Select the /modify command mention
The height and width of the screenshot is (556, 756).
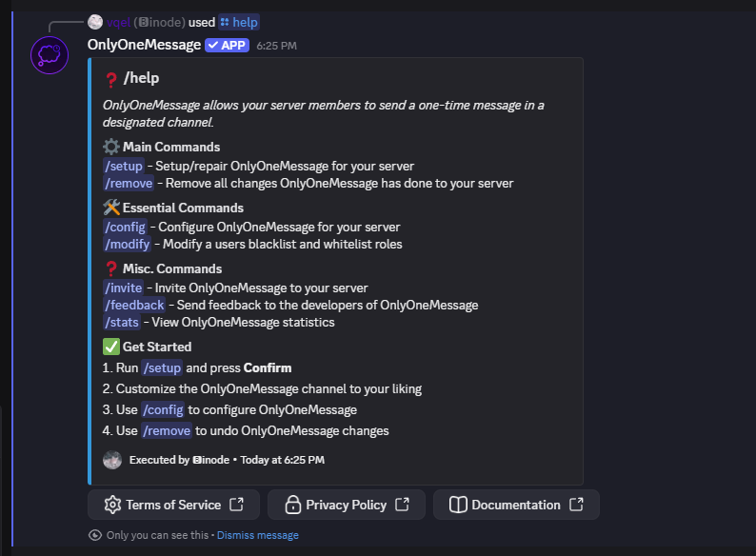[x=128, y=244]
